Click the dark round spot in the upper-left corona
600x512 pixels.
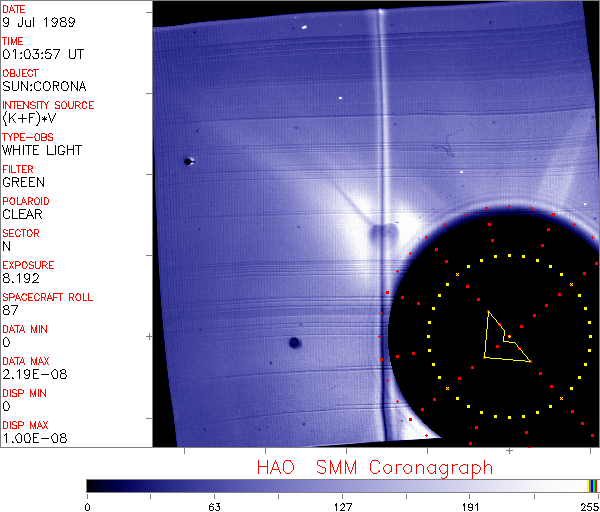pyautogui.click(x=188, y=161)
